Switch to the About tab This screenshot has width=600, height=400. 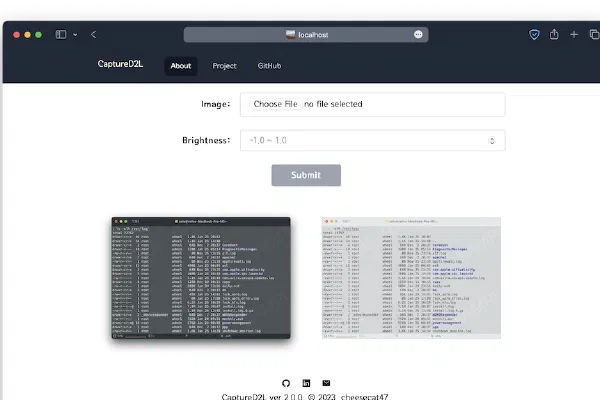click(181, 66)
